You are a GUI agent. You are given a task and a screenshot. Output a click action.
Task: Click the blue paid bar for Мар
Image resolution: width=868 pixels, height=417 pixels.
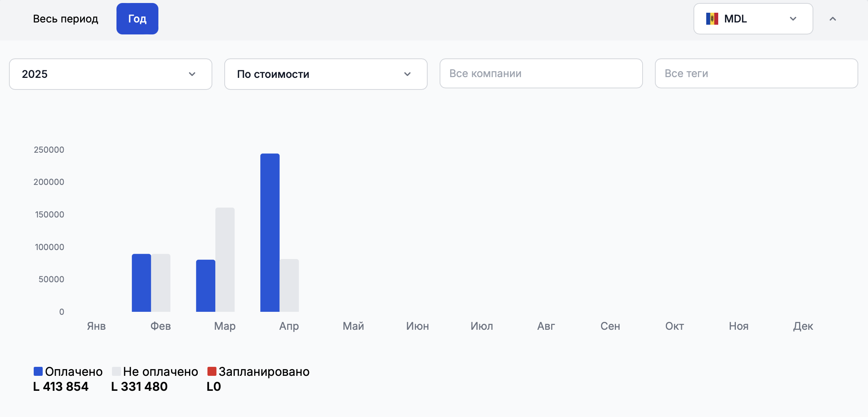(x=206, y=286)
